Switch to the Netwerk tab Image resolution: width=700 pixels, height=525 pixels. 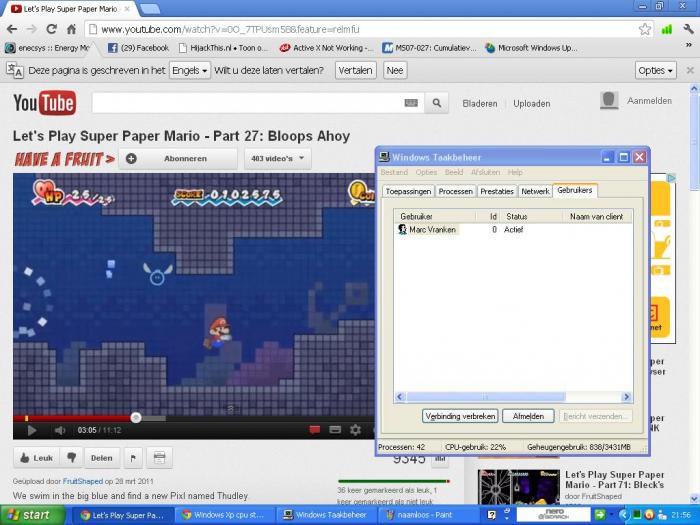(x=535, y=192)
